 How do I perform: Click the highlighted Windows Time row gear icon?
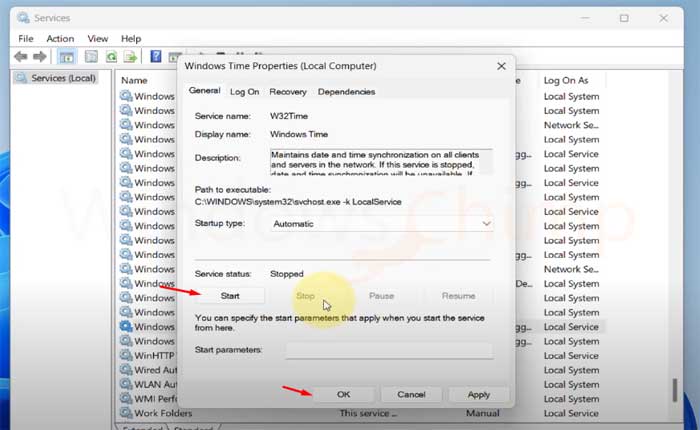pyautogui.click(x=126, y=326)
